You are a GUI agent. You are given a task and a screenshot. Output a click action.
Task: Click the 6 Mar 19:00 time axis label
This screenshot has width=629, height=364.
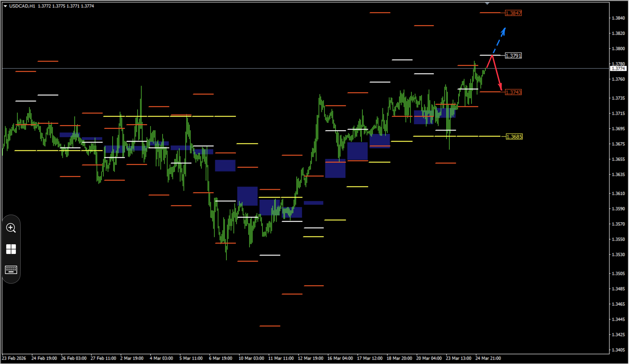[x=221, y=358]
